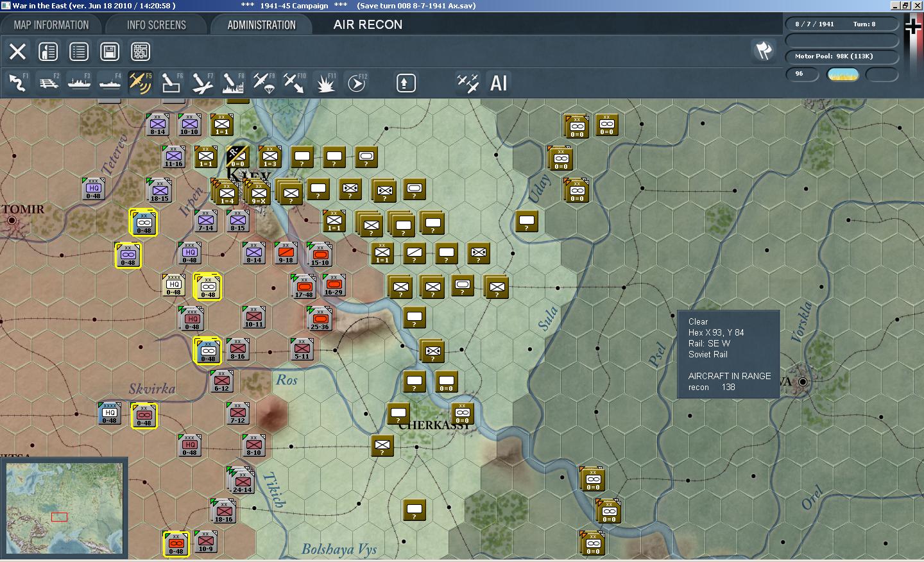Select the purple 11-16 infantry unit
The height and width of the screenshot is (562, 924).
[173, 157]
